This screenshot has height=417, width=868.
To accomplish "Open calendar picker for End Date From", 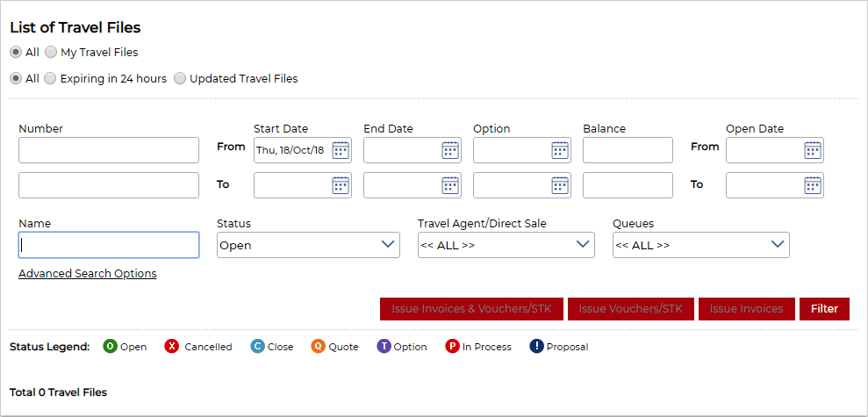I will click(450, 150).
